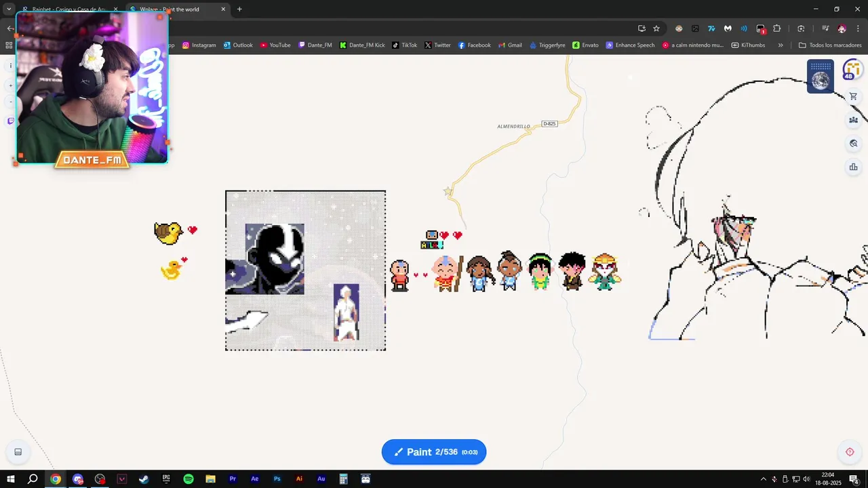Open Gmail bookmark

510,45
